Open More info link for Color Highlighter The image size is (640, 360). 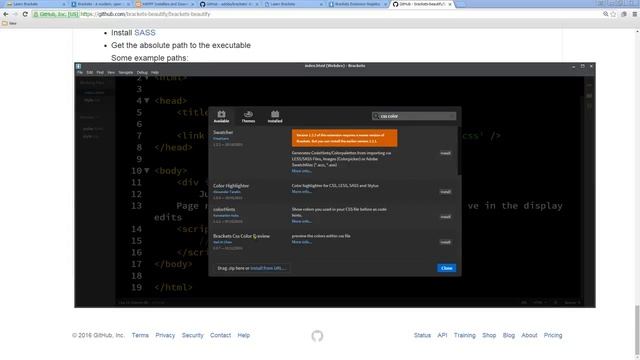[302, 192]
